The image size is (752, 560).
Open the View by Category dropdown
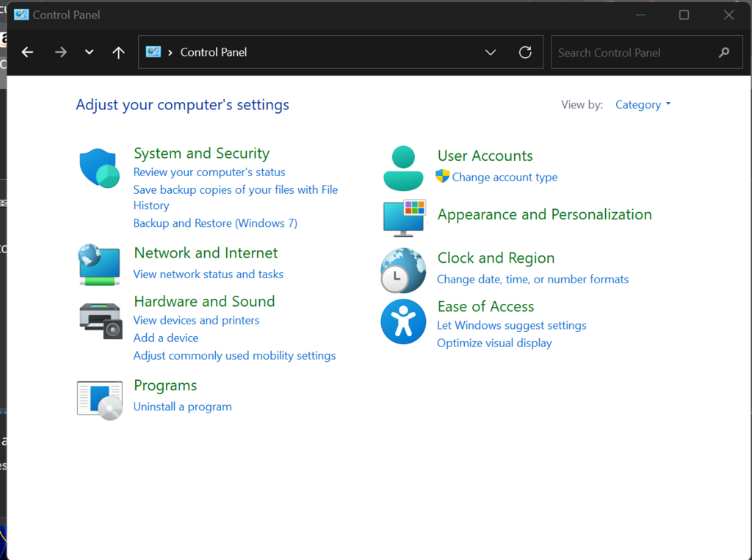(643, 104)
